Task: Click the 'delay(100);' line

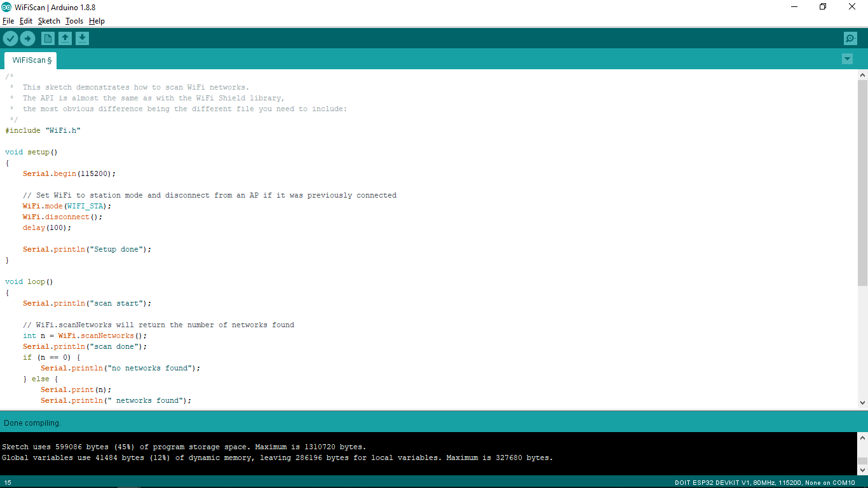Action: [x=48, y=227]
